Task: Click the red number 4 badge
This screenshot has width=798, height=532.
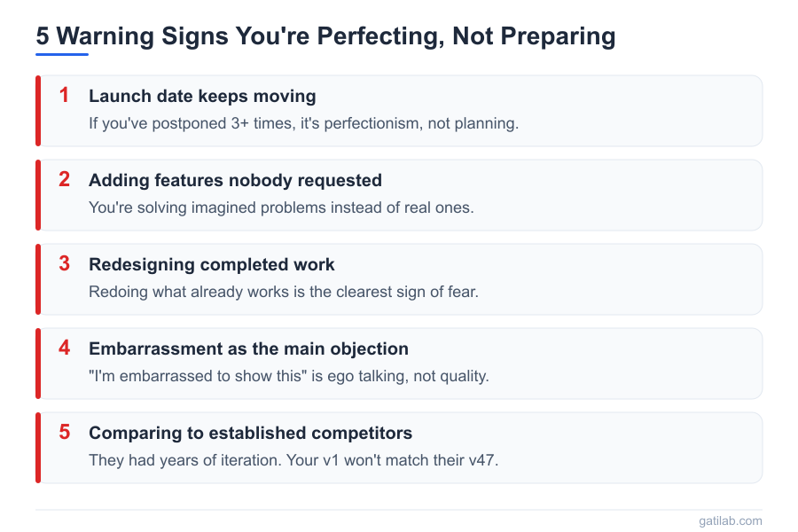Action: click(x=64, y=348)
